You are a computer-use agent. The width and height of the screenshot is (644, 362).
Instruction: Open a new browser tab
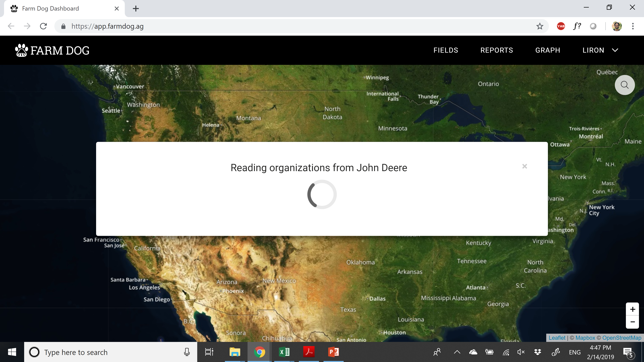[136, 9]
